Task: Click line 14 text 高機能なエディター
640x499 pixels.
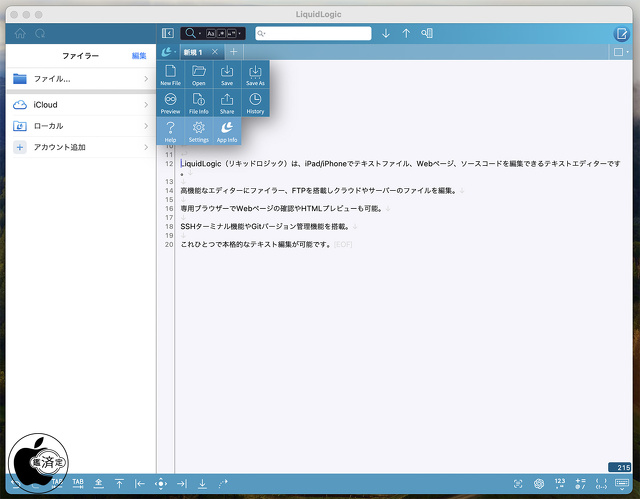Action: pyautogui.click(x=212, y=191)
